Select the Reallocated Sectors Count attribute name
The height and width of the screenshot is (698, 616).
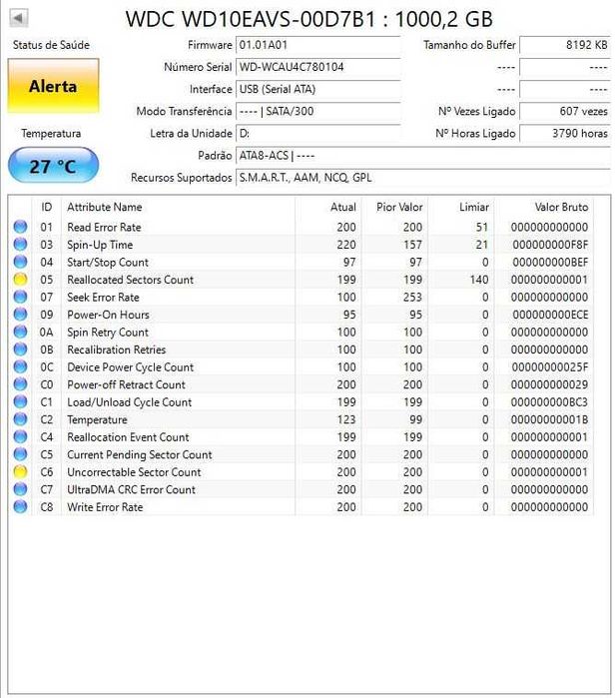tap(131, 280)
